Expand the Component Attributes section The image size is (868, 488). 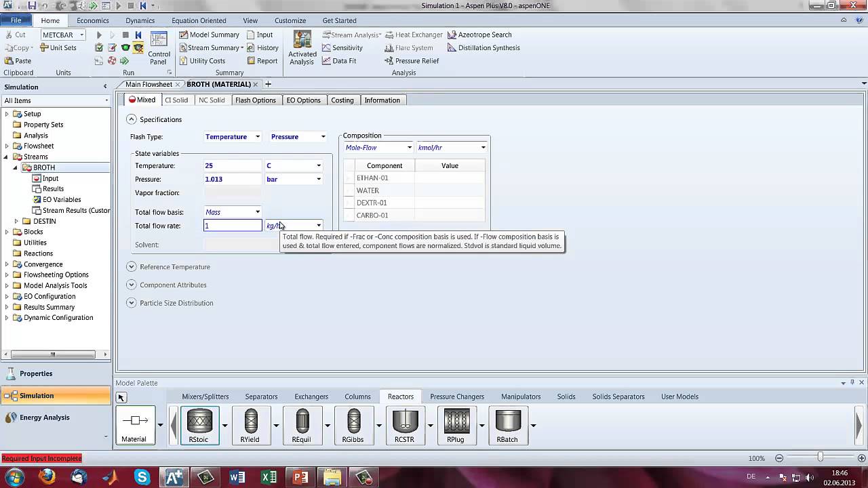point(132,285)
